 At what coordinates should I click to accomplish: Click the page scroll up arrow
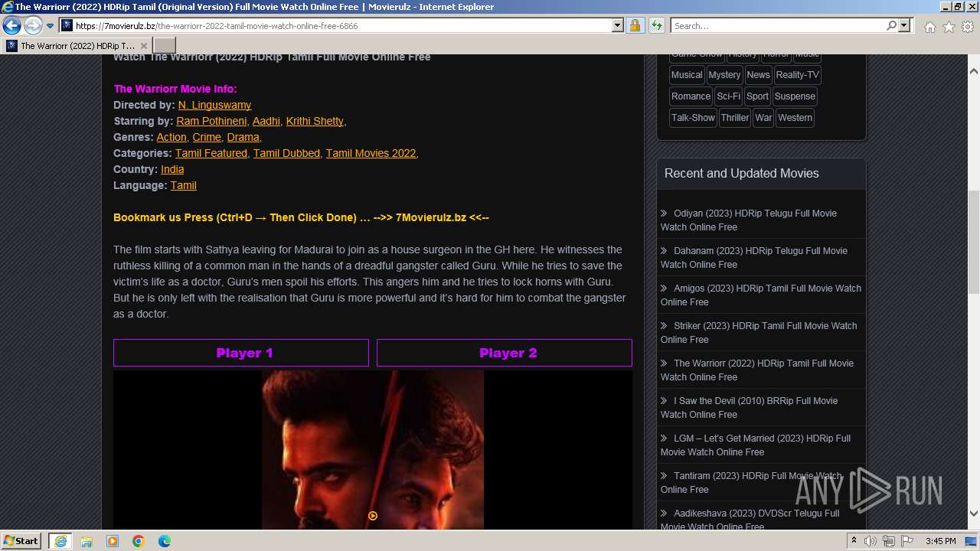point(973,71)
